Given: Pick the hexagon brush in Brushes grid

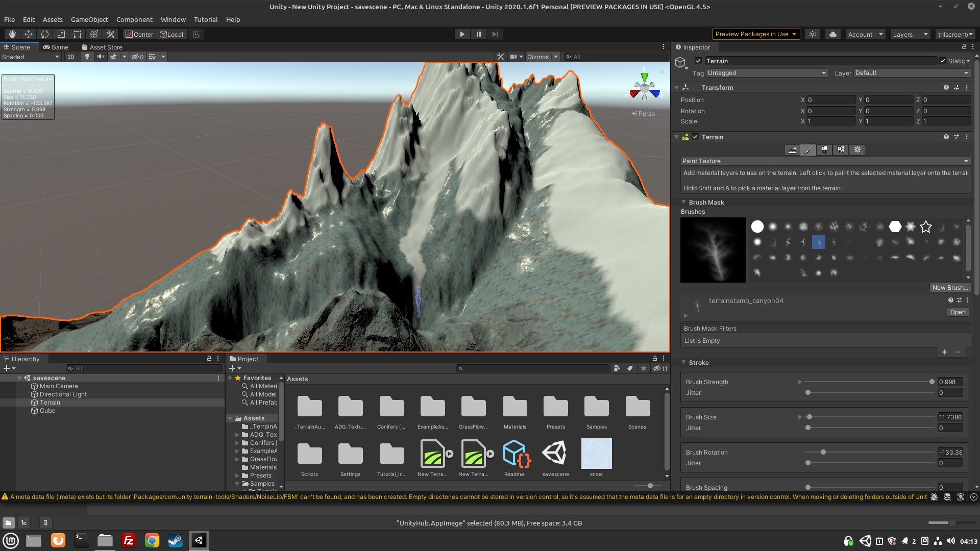Looking at the screenshot, I should pos(895,227).
